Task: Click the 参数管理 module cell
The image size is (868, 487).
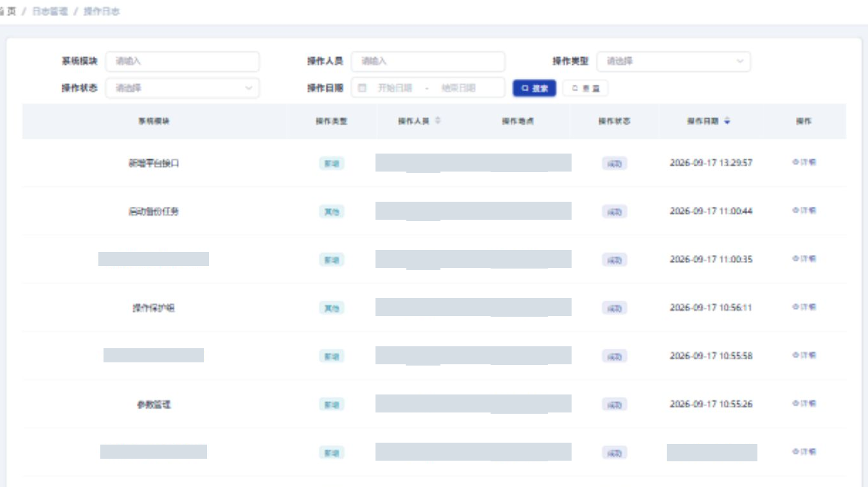Action: point(154,405)
